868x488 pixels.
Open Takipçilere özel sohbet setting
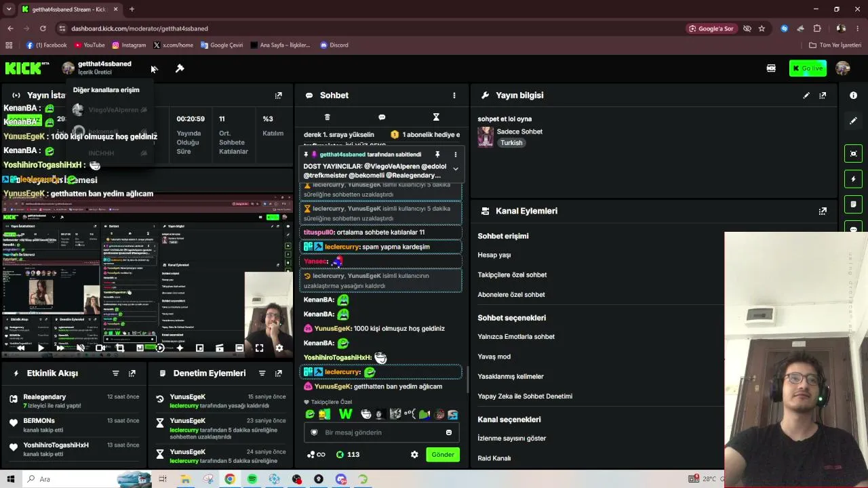click(x=512, y=274)
